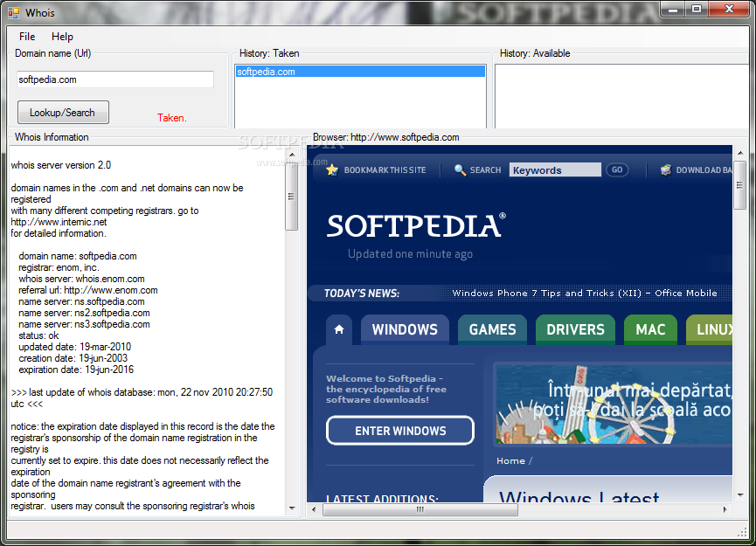Click the Lookup/Search button
This screenshot has height=546, width=756.
coord(63,113)
